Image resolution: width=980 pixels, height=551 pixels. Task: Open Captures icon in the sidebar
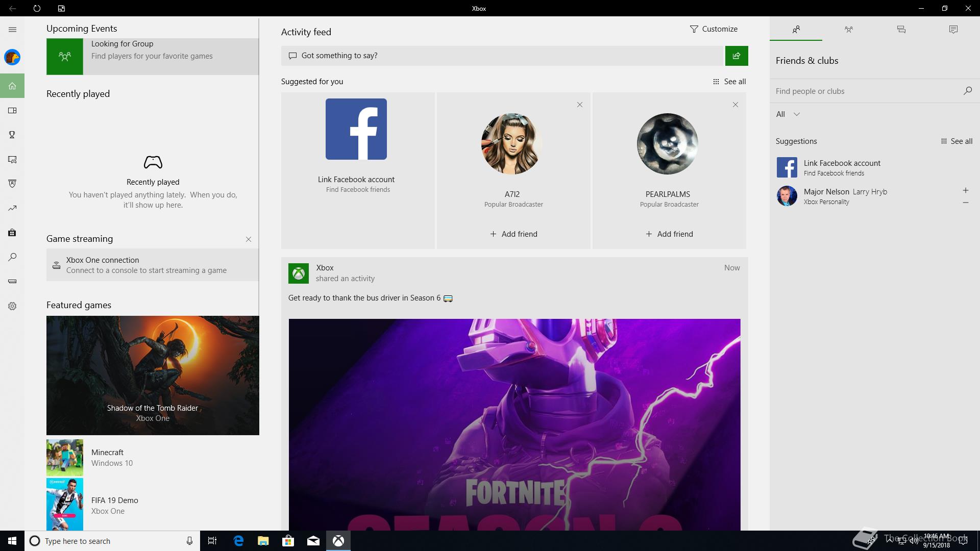click(x=12, y=159)
